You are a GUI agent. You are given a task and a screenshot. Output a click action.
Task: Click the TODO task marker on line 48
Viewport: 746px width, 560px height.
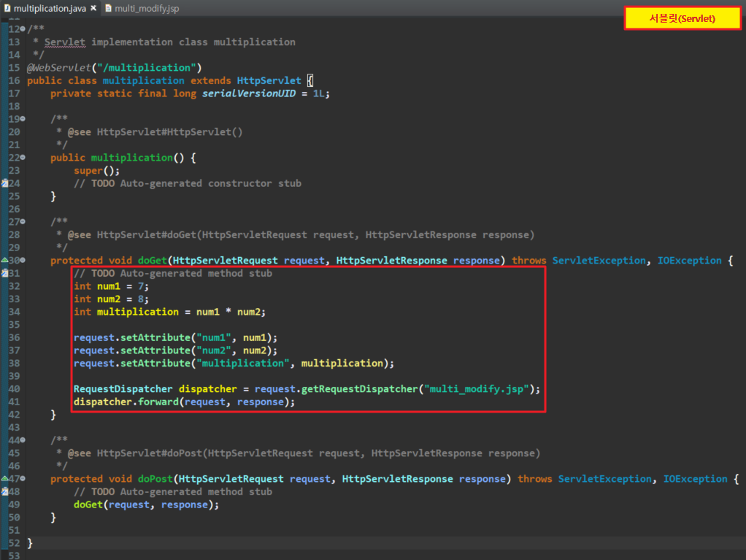[x=4, y=491]
